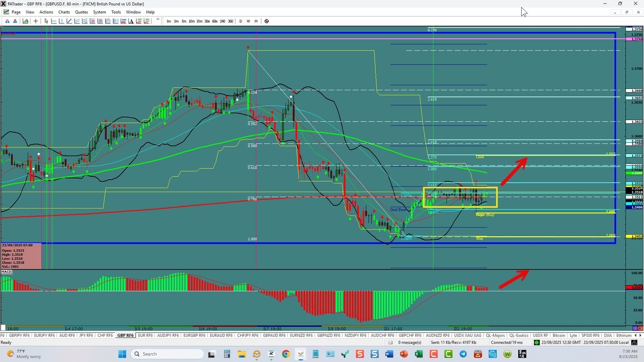Switch chart to 60m timeframe
Image resolution: width=644 pixels, height=362 pixels.
[x=215, y=21]
